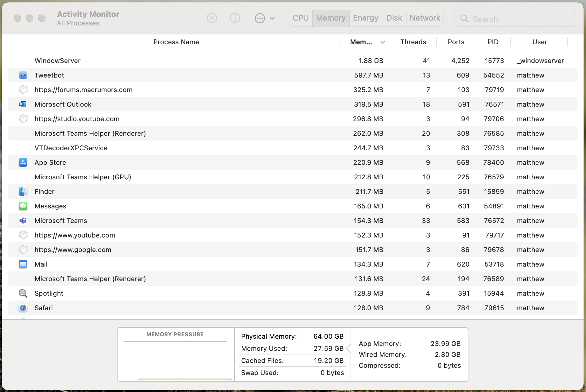The height and width of the screenshot is (392, 586).
Task: Select the Mail process name
Action: pyautogui.click(x=41, y=264)
